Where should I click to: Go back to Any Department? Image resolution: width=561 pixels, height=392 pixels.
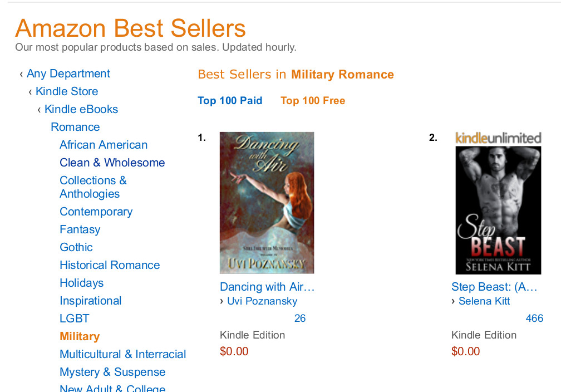[x=68, y=74]
